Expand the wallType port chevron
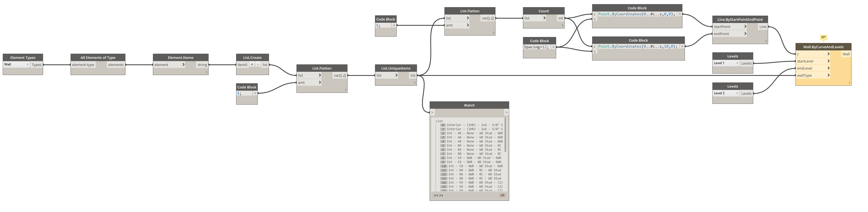The width and height of the screenshot is (868, 212). (x=828, y=75)
